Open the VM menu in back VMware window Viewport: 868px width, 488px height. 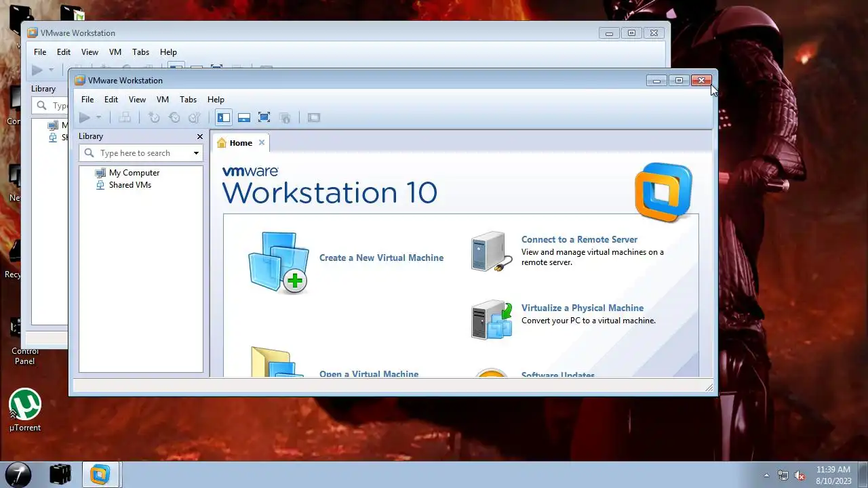[x=115, y=52]
